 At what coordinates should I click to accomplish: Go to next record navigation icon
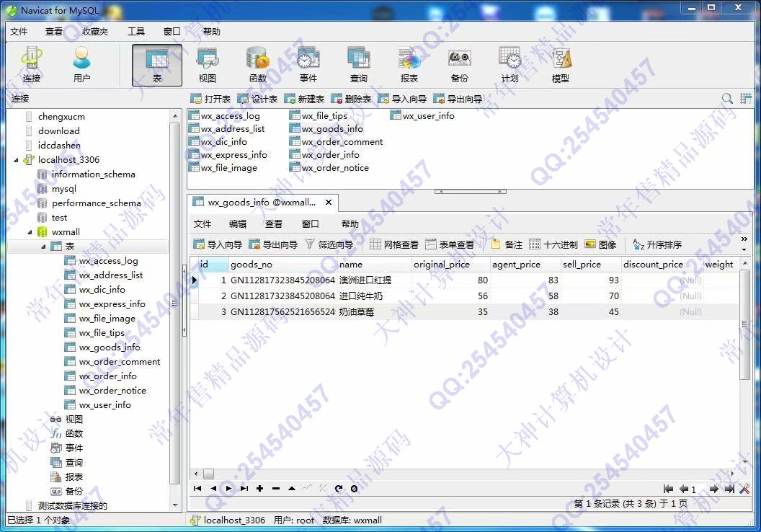pos(228,488)
